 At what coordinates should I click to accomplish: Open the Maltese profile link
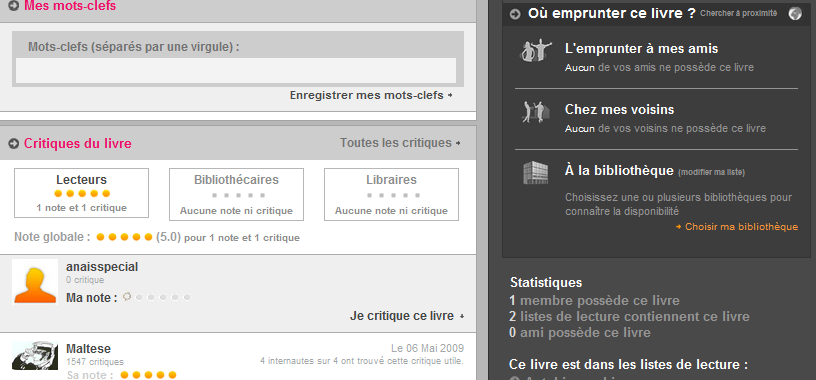(x=88, y=349)
